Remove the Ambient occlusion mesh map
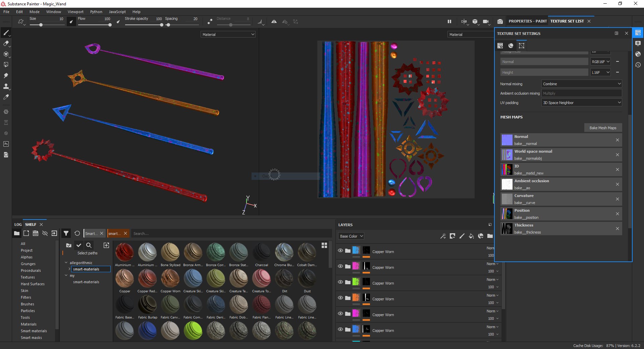 click(x=618, y=184)
